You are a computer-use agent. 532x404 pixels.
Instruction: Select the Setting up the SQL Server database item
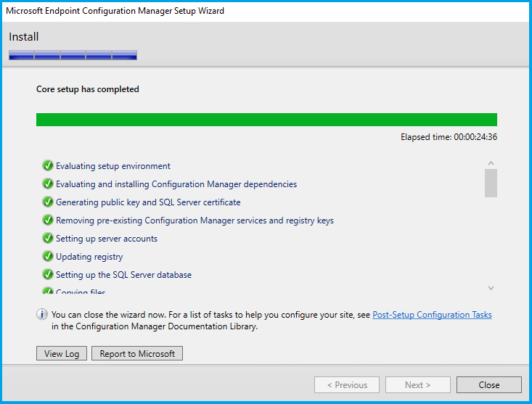pyautogui.click(x=123, y=275)
